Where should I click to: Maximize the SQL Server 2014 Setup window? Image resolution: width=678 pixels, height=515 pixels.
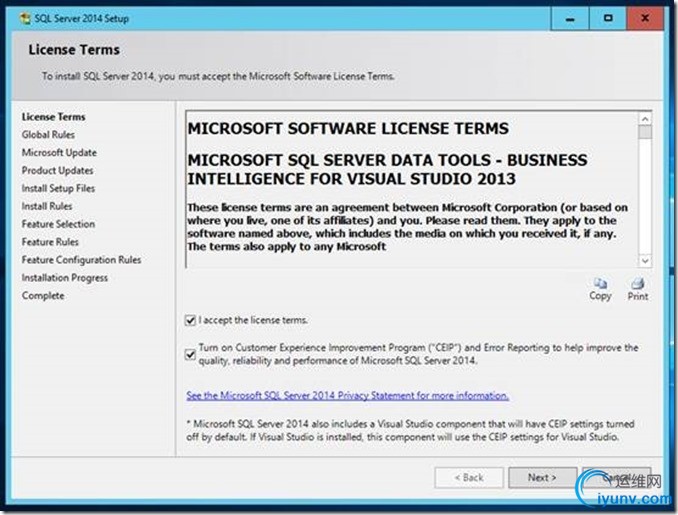(608, 19)
